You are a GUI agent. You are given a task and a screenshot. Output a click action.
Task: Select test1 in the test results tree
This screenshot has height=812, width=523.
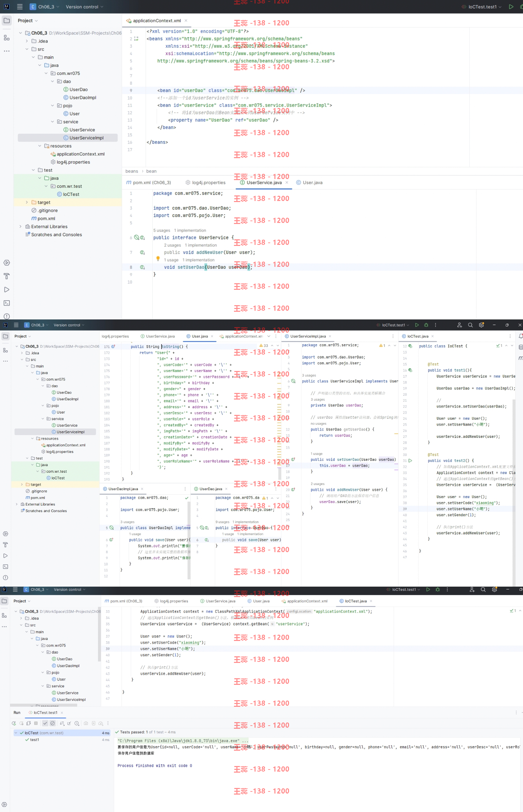(x=35, y=740)
